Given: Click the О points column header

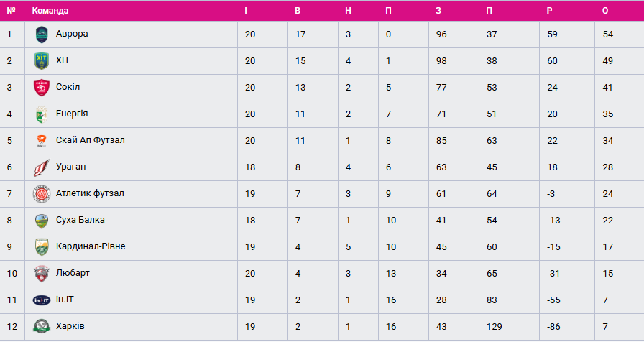Looking at the screenshot, I should pyautogui.click(x=605, y=11).
